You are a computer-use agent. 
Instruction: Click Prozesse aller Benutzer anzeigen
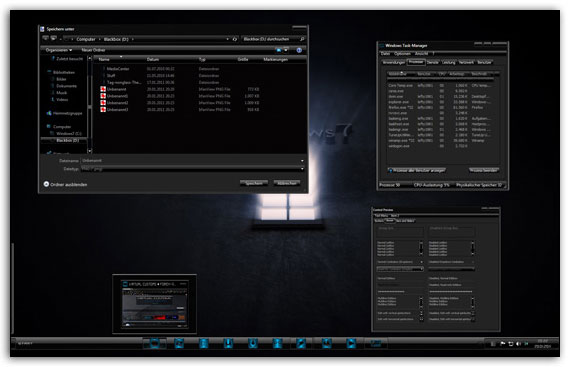[417, 170]
